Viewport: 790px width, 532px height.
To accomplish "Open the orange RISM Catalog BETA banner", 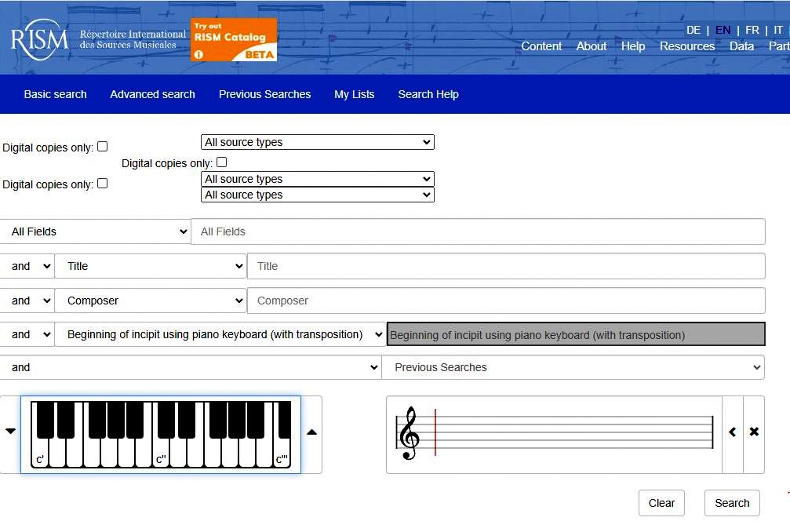I will (x=234, y=39).
